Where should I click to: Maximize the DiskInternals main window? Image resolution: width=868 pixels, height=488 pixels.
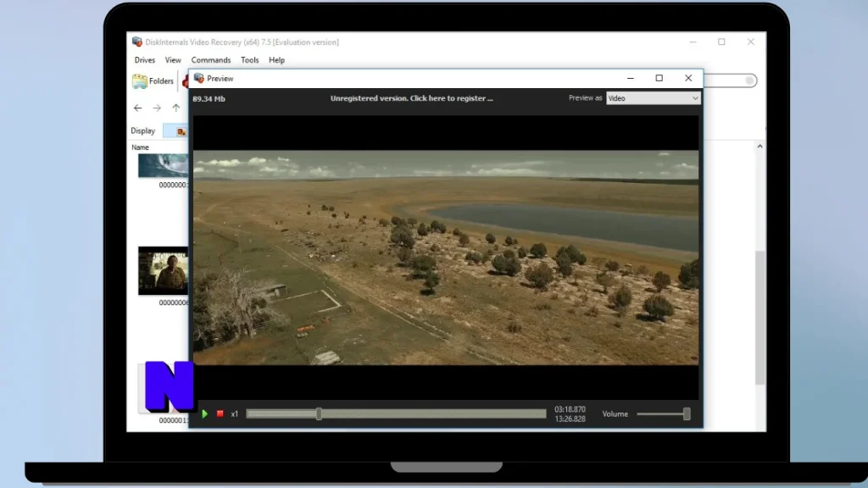(721, 42)
